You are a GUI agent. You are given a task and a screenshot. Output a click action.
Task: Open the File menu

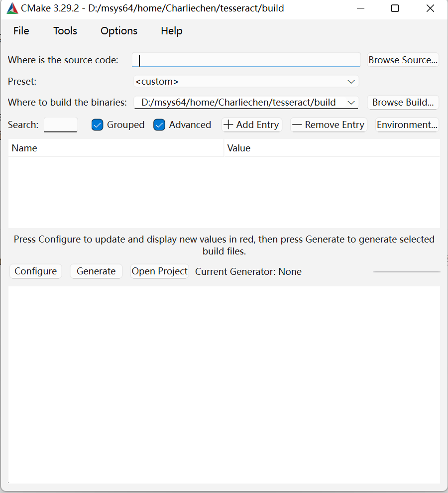(21, 31)
